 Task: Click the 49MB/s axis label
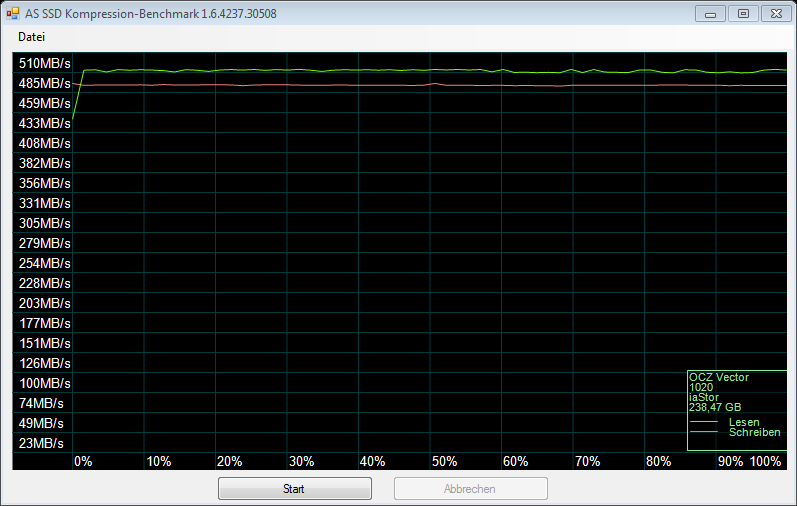tap(41, 424)
